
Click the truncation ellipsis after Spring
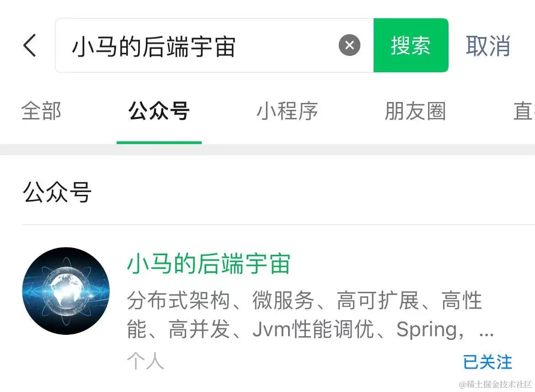point(486,334)
